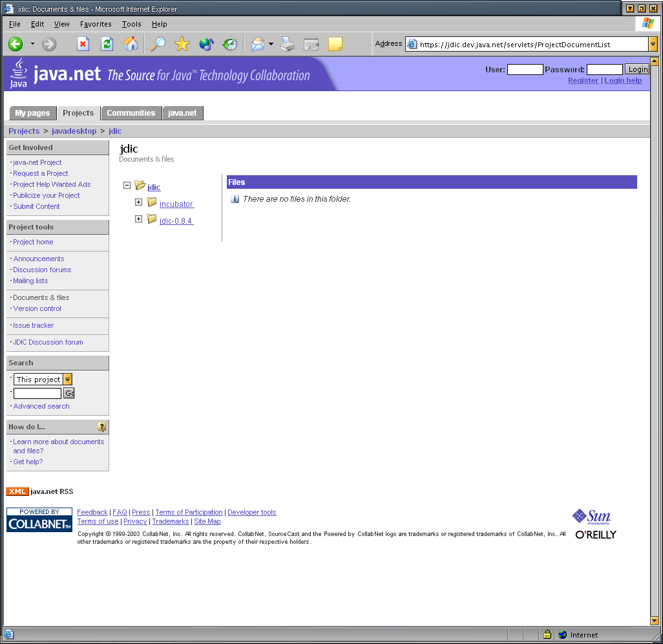Print the page using printer icon
663x644 pixels.
point(288,44)
